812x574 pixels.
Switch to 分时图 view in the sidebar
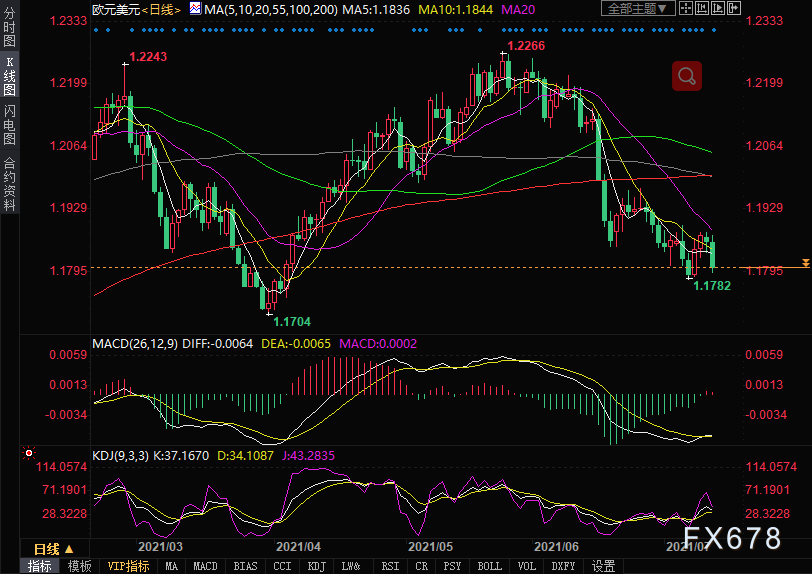tap(9, 25)
